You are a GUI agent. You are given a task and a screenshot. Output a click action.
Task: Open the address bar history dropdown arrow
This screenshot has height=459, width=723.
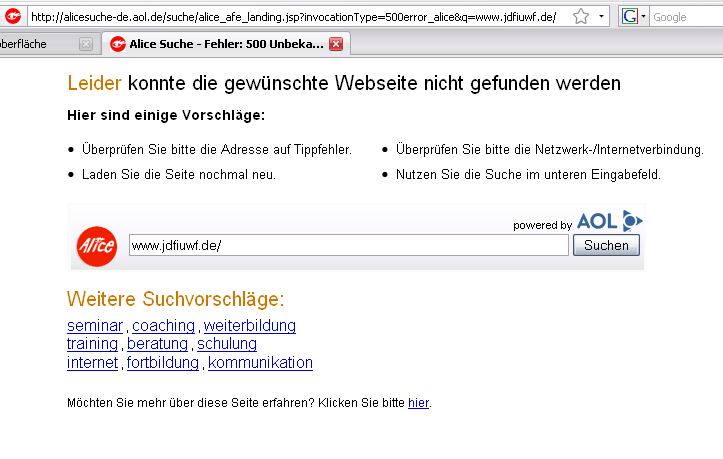(600, 17)
